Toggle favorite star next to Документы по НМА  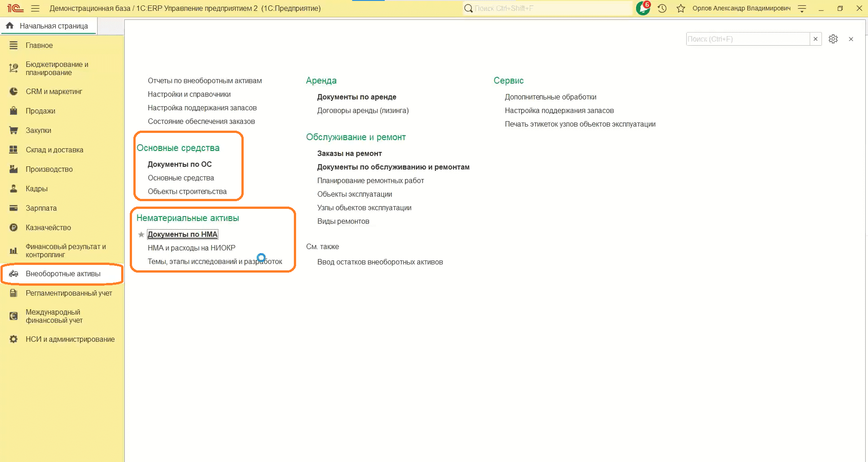pos(141,234)
